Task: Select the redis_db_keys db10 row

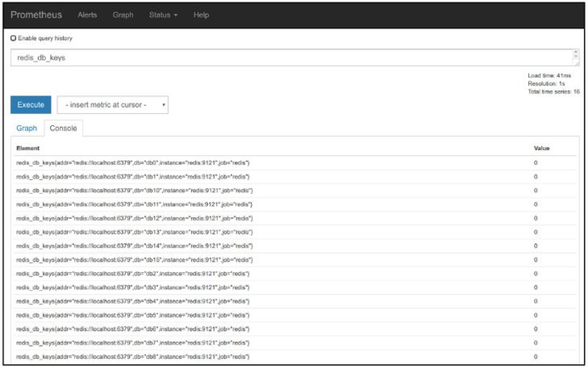Action: [x=294, y=191]
